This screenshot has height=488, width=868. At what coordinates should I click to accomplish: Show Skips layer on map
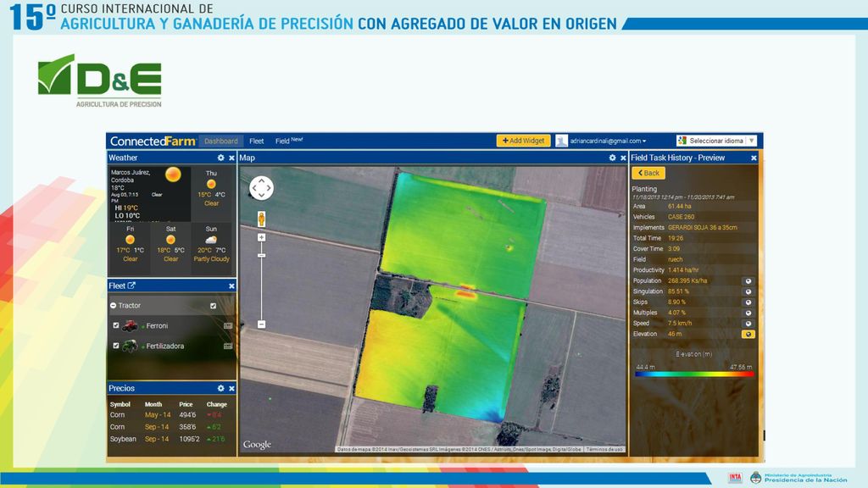(748, 302)
